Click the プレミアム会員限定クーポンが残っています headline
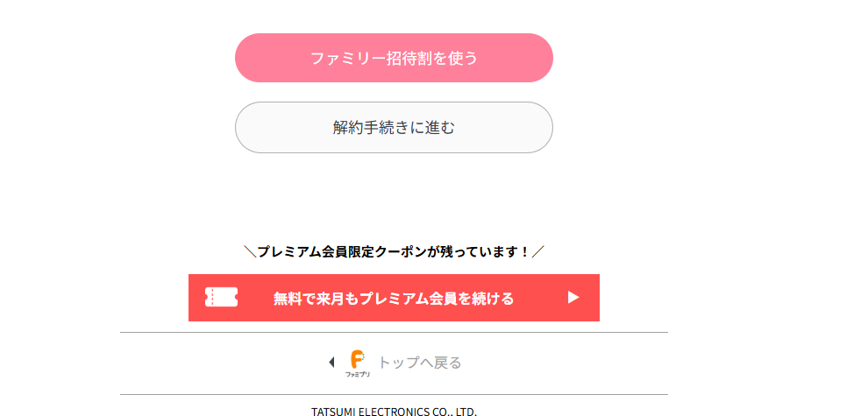 tap(394, 252)
